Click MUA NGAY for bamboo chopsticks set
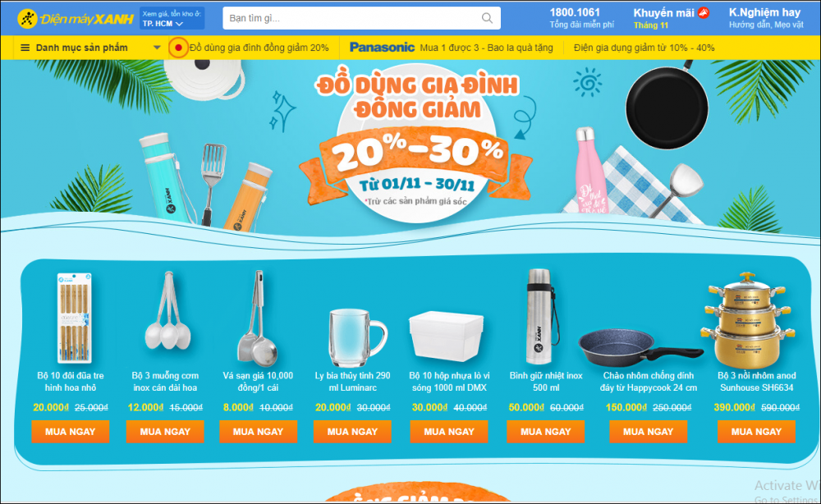Screen dimensions: 821x504 pos(70,432)
